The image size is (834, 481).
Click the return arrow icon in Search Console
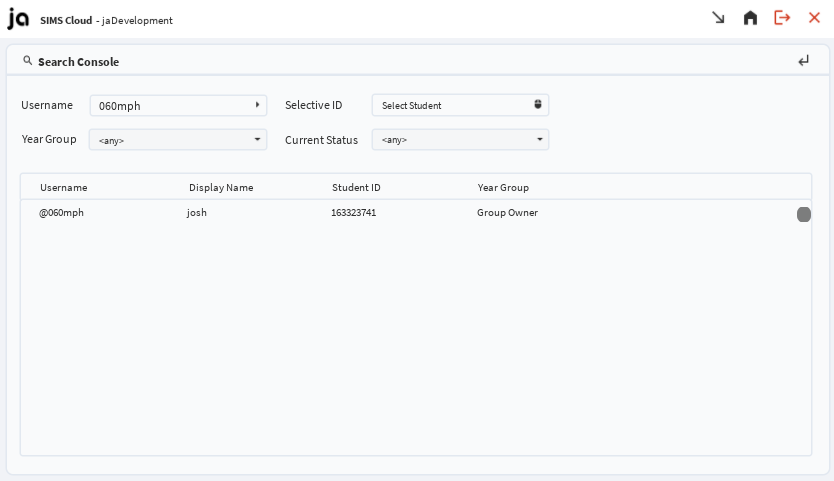pyautogui.click(x=804, y=61)
